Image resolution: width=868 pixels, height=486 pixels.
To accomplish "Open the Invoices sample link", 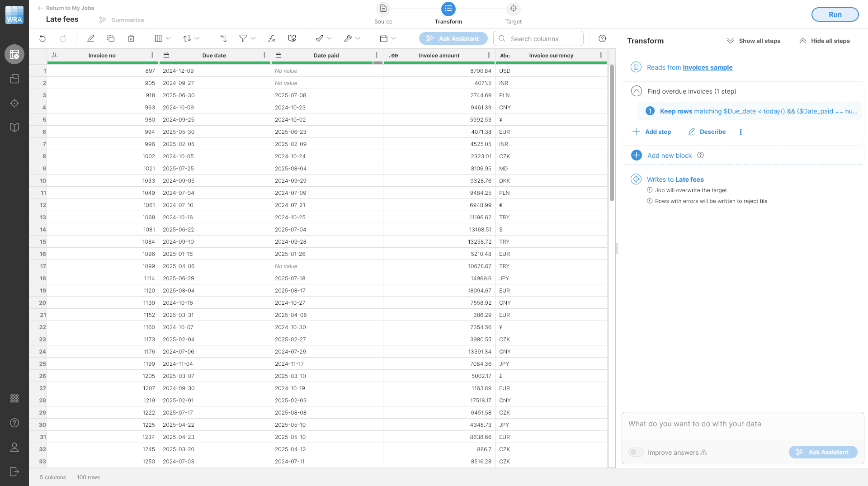I will tap(708, 67).
